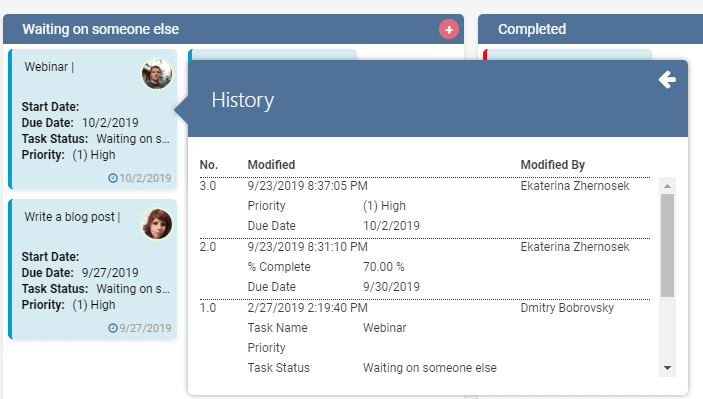Click Dmitry Bobrovsky modifier name
Viewport: 703px width, 399px height.
pyautogui.click(x=567, y=308)
